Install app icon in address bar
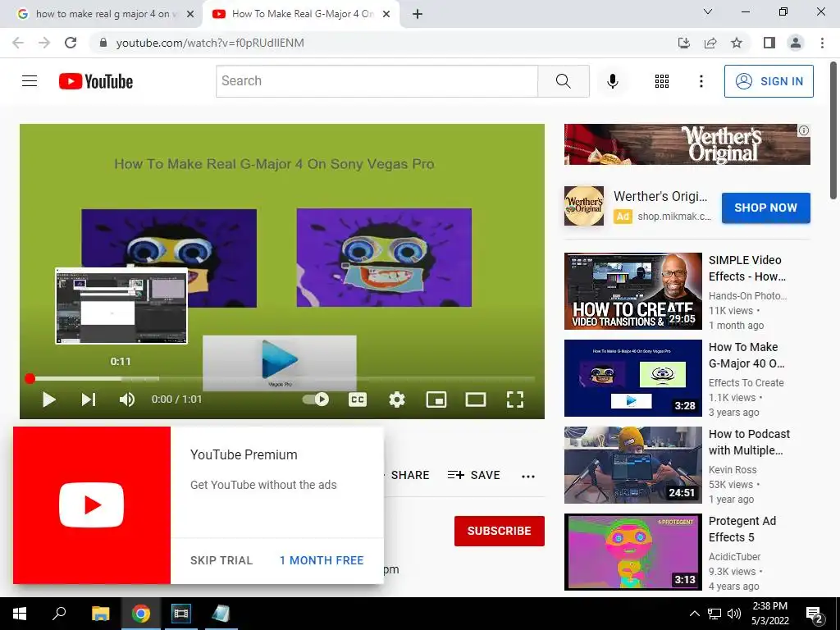 pyautogui.click(x=684, y=43)
